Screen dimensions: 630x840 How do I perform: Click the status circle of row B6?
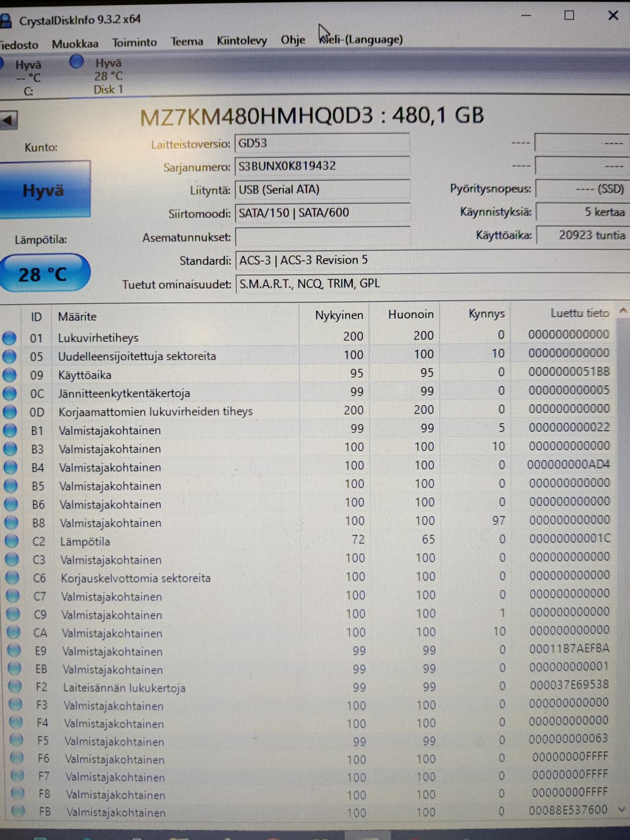click(11, 504)
